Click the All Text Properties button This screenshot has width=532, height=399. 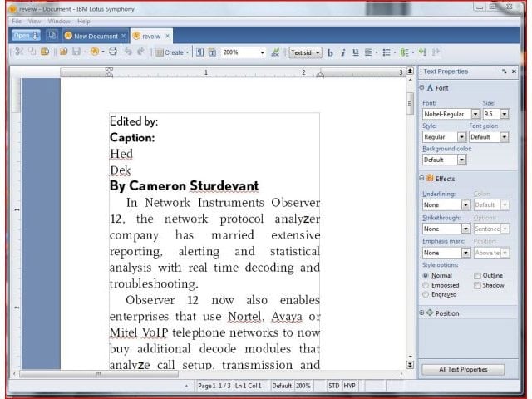(463, 369)
